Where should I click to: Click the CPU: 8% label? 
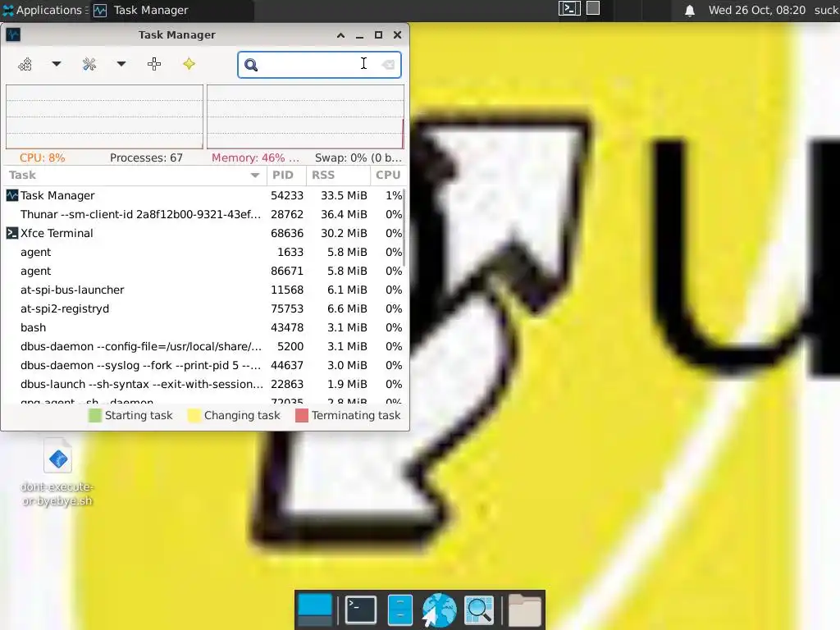(x=43, y=158)
